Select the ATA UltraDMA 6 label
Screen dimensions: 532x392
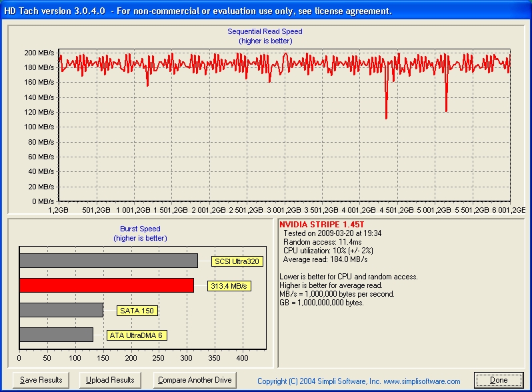137,335
